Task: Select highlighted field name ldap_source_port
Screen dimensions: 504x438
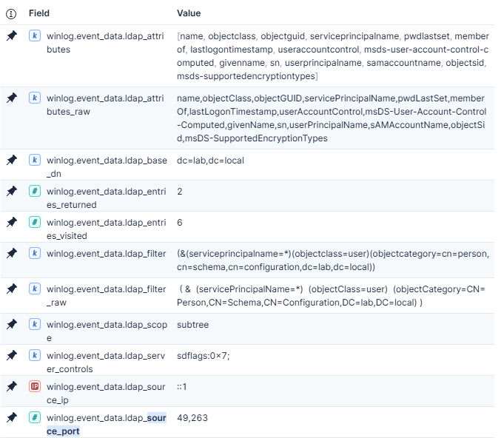Action: tap(107, 425)
